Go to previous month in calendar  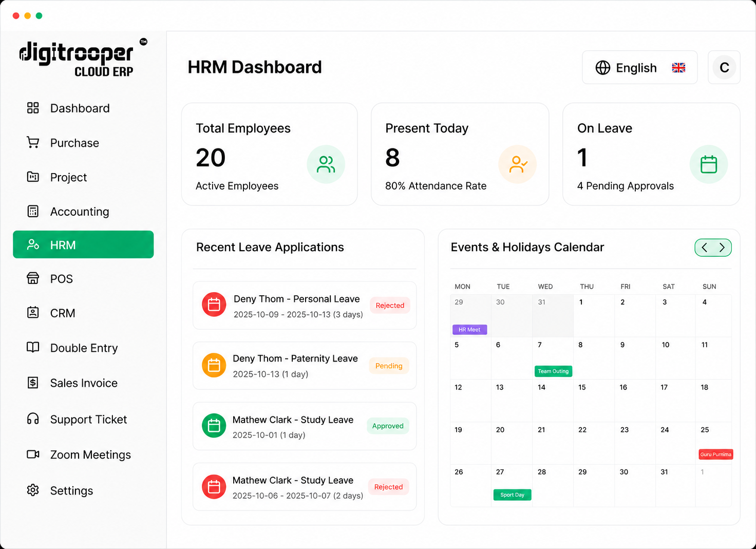coord(704,248)
